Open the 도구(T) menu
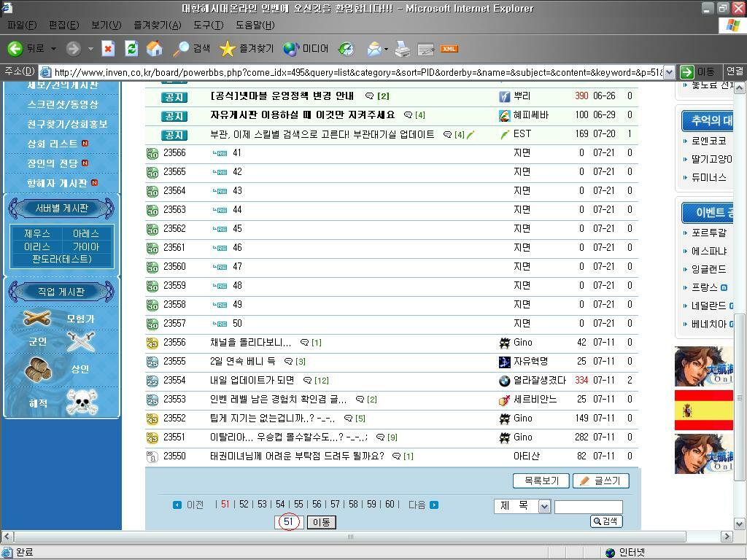The height and width of the screenshot is (560, 747). [x=209, y=24]
